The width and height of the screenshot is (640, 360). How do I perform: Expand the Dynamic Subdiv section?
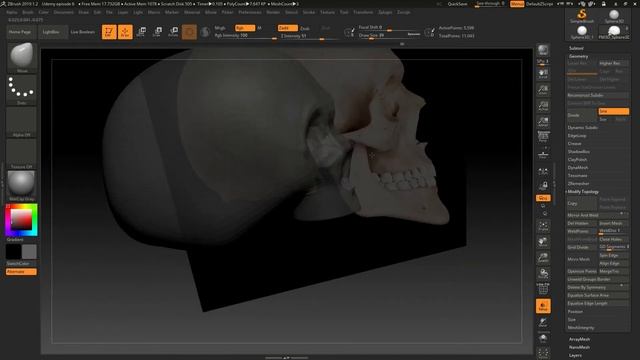[x=582, y=128]
